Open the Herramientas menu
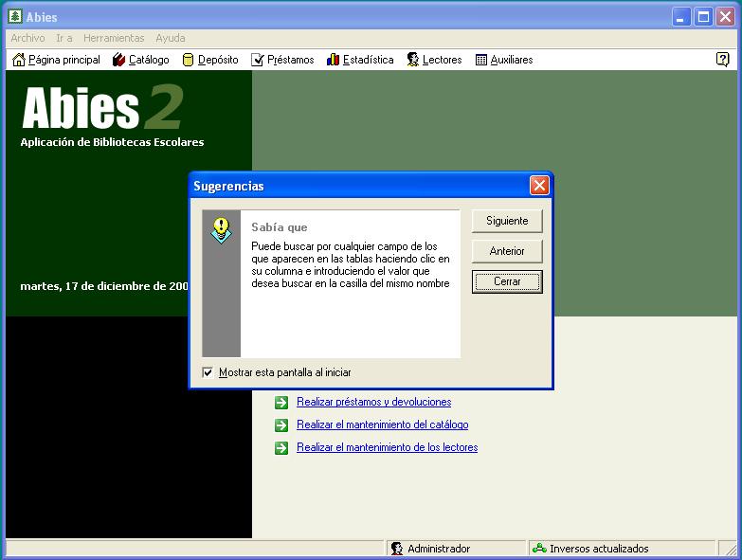This screenshot has width=742, height=560. pos(114,38)
